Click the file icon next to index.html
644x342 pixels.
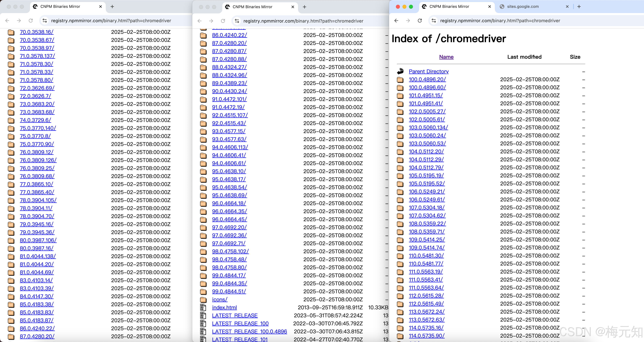pos(203,308)
